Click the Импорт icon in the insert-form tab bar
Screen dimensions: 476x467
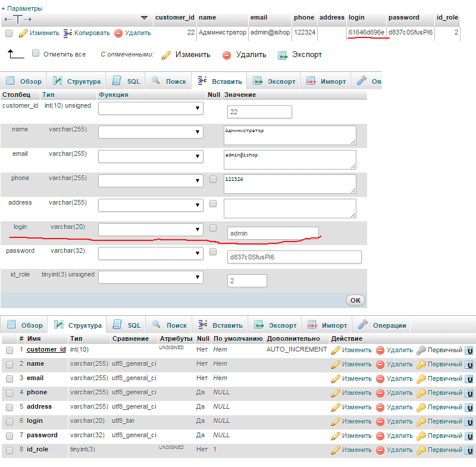tap(311, 80)
